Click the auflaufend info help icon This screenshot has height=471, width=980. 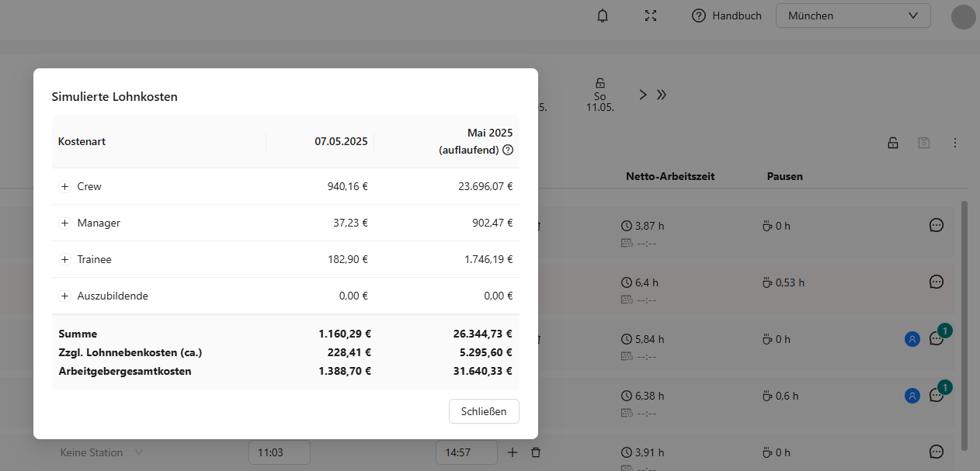(x=508, y=150)
